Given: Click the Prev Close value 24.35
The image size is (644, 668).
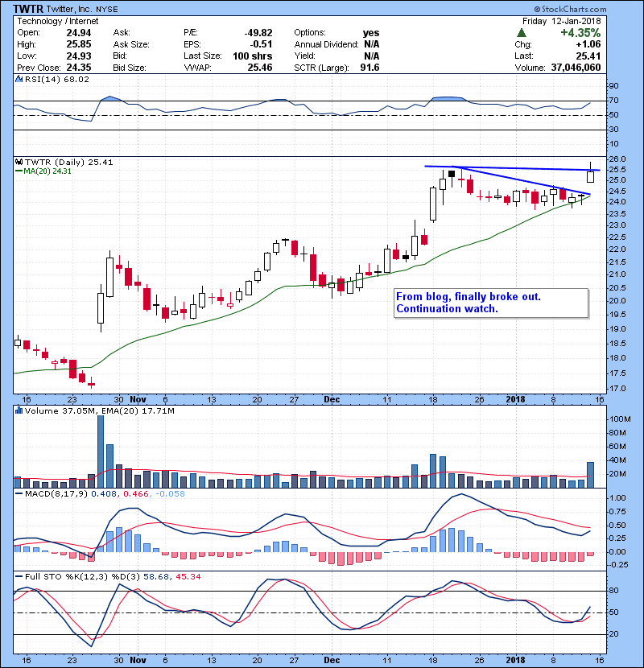Looking at the screenshot, I should point(79,68).
